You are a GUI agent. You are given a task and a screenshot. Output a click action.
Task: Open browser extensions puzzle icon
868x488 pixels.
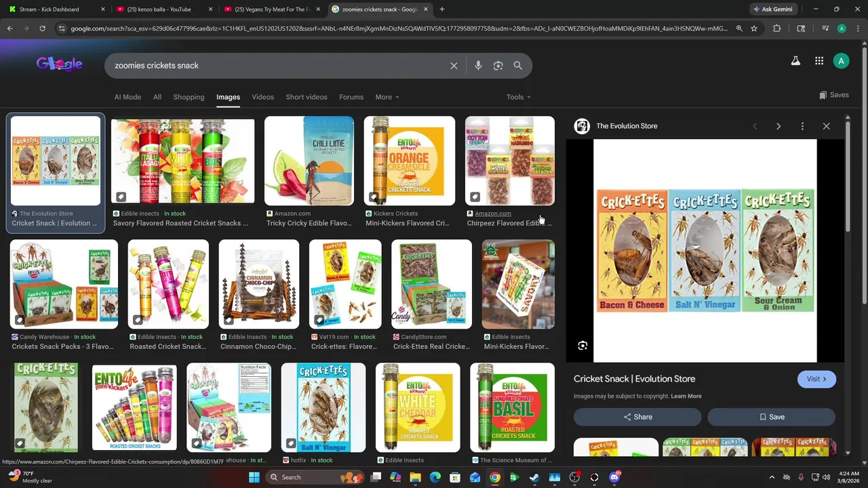click(777, 28)
